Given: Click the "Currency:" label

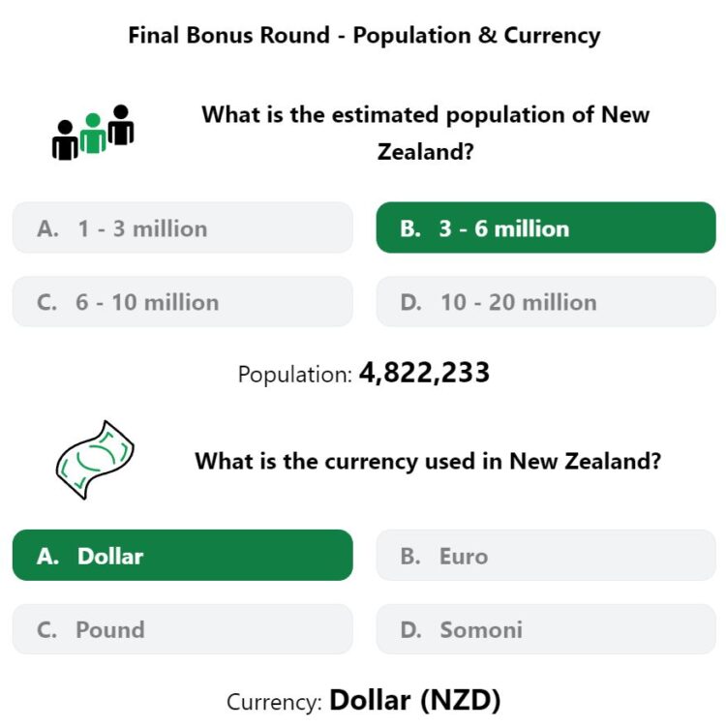Looking at the screenshot, I should (x=274, y=702).
